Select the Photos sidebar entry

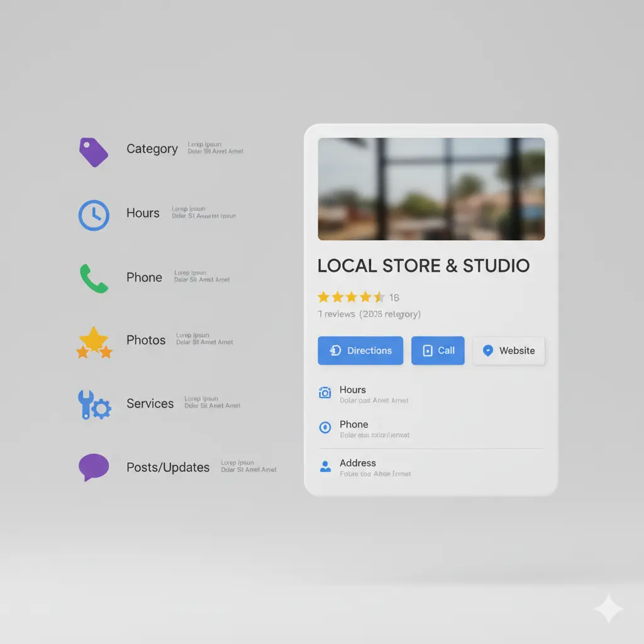(x=146, y=340)
